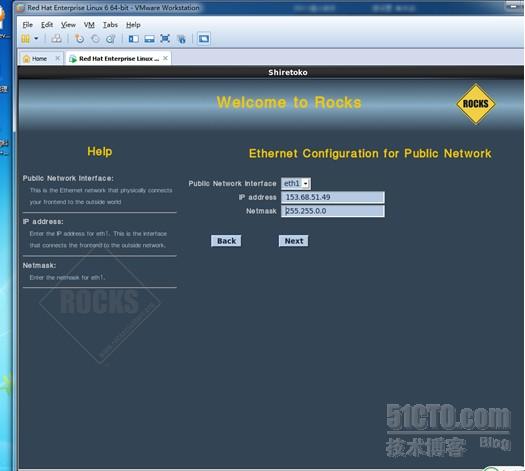The image size is (525, 471).
Task: Open the Edit menu
Action: (47, 25)
